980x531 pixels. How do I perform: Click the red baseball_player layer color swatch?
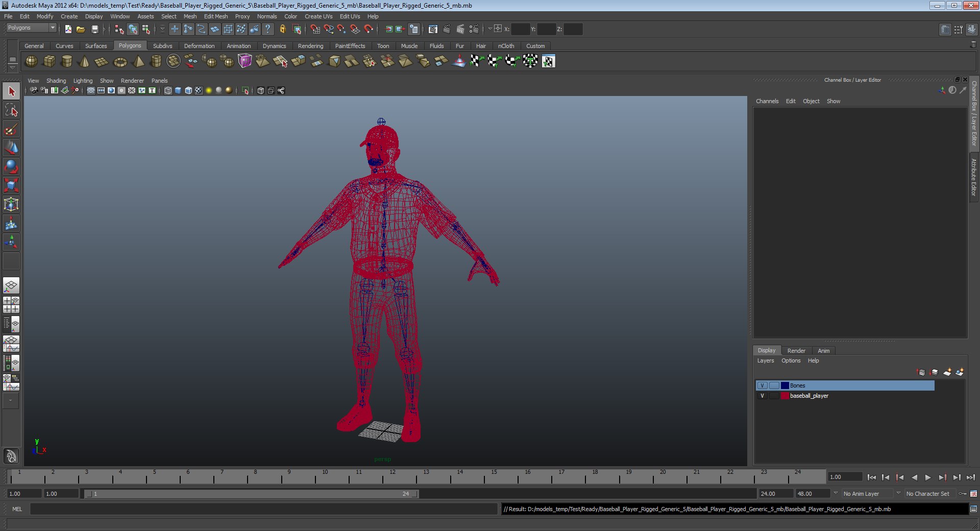[785, 396]
